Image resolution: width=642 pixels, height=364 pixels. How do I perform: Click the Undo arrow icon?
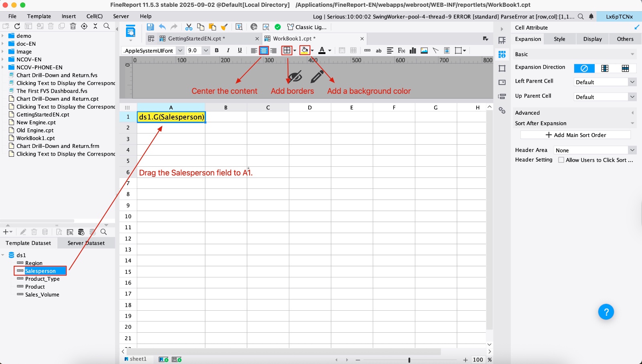tap(162, 27)
